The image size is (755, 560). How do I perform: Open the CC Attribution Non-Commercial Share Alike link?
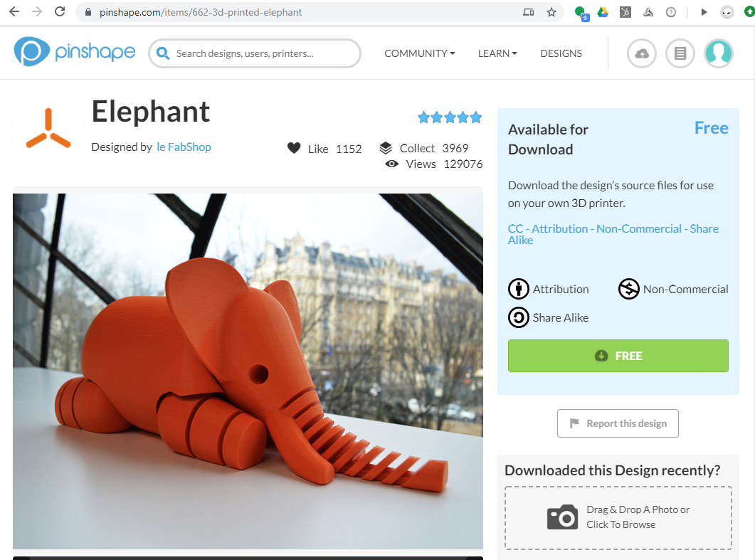pos(613,235)
